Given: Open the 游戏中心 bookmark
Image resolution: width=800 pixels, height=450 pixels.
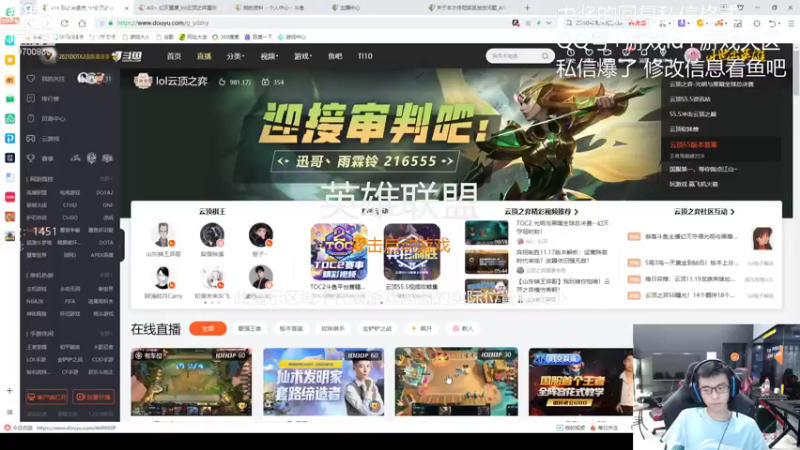Looking at the screenshot, I should coord(291,37).
